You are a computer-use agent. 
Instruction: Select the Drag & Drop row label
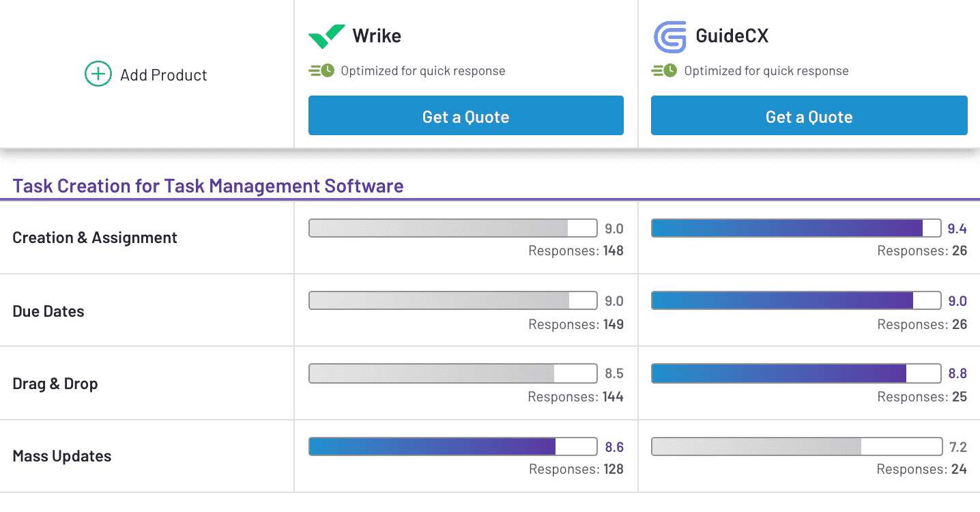pos(55,384)
